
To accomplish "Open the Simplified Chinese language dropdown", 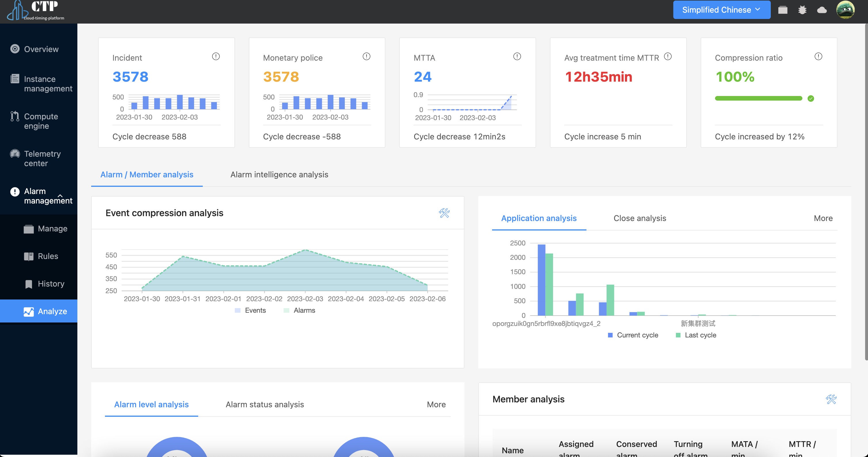I will [x=721, y=10].
